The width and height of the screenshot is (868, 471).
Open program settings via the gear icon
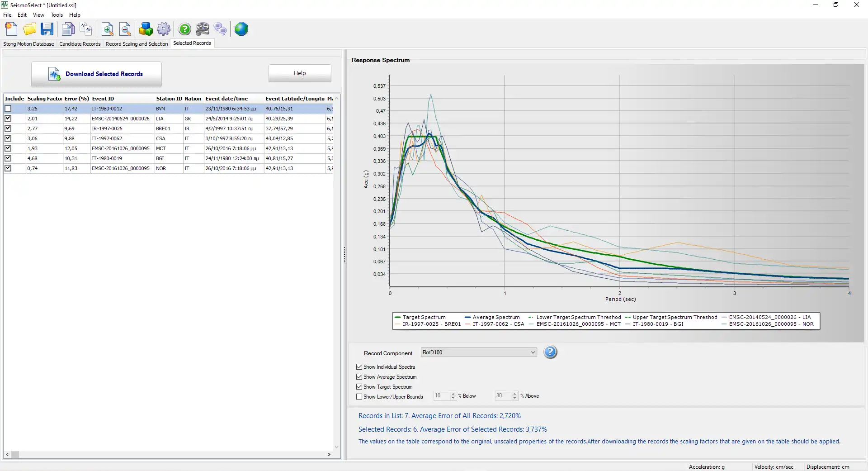164,29
